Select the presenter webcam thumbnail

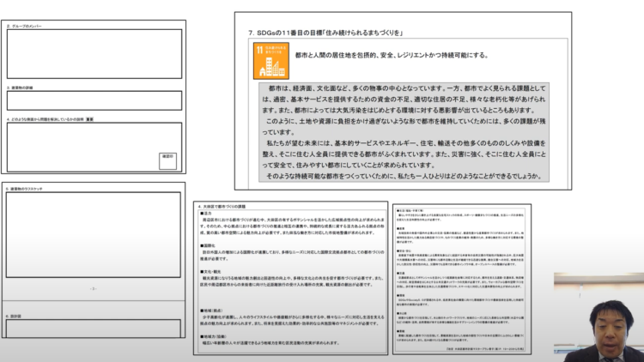[x=598, y=317]
